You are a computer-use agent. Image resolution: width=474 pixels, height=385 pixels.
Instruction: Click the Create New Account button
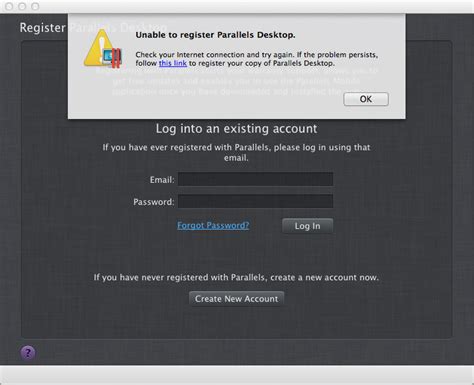[236, 299]
